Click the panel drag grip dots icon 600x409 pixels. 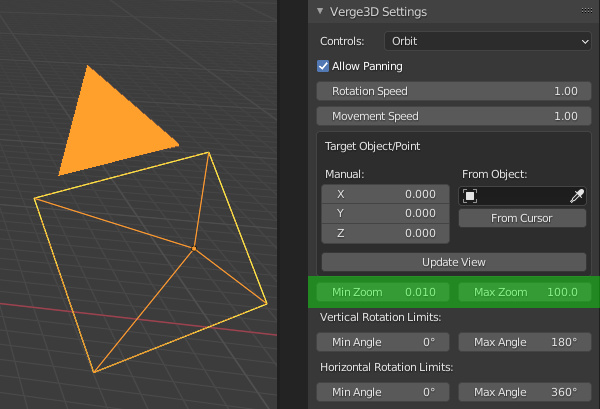point(587,11)
